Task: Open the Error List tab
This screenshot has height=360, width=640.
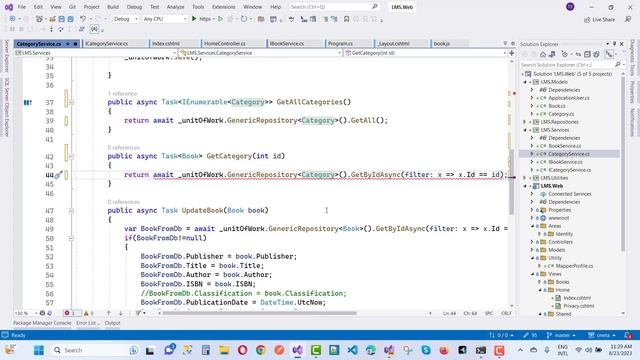Action: coord(87,323)
